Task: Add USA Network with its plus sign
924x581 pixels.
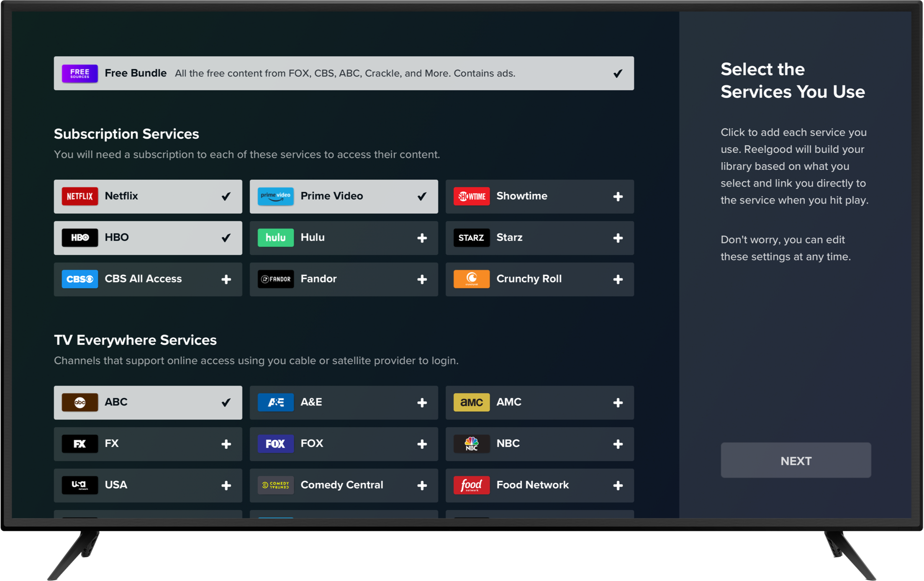Action: [226, 485]
